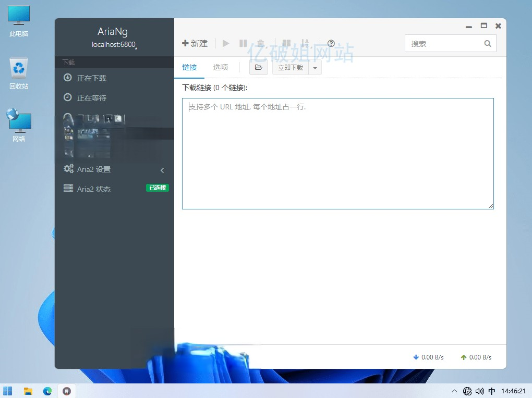Click the AriaNg title logo
This screenshot has height=398, width=532.
click(x=113, y=32)
